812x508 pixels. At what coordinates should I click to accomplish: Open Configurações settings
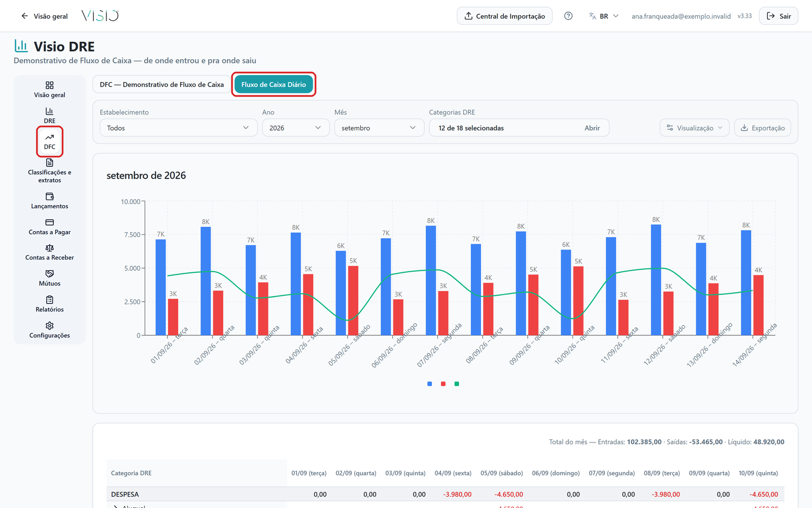pos(50,330)
